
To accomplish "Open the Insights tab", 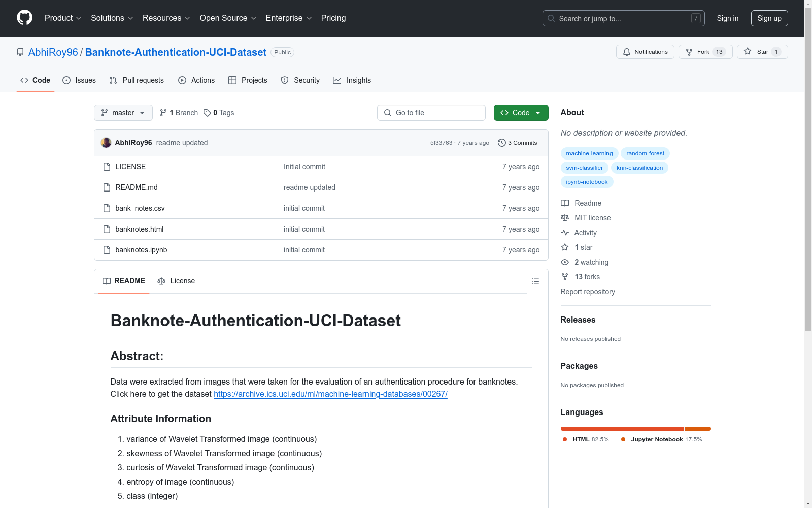I will pyautogui.click(x=352, y=80).
